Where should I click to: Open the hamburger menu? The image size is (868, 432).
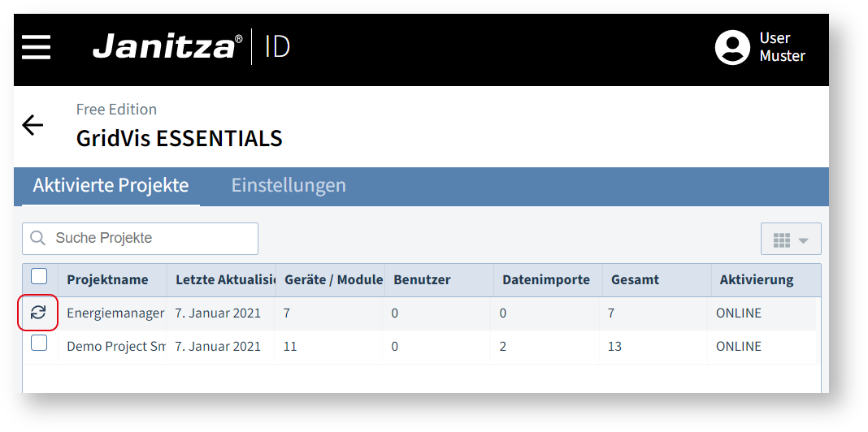click(x=37, y=48)
